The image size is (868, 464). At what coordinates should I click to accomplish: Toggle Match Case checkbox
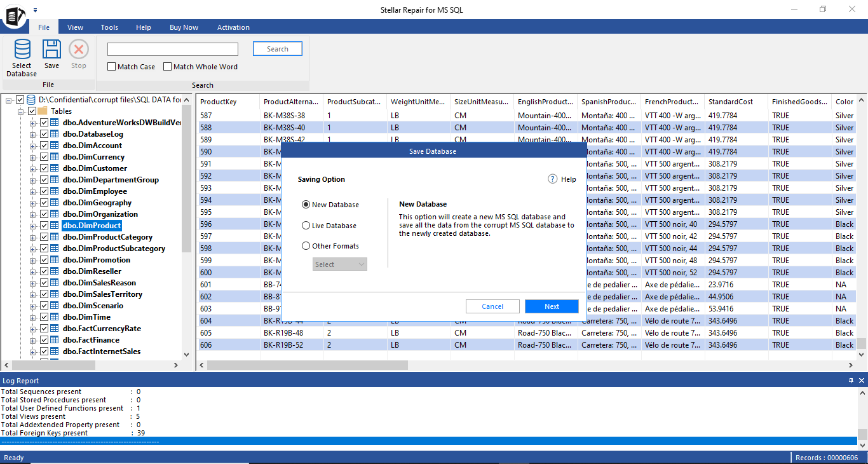pos(112,67)
